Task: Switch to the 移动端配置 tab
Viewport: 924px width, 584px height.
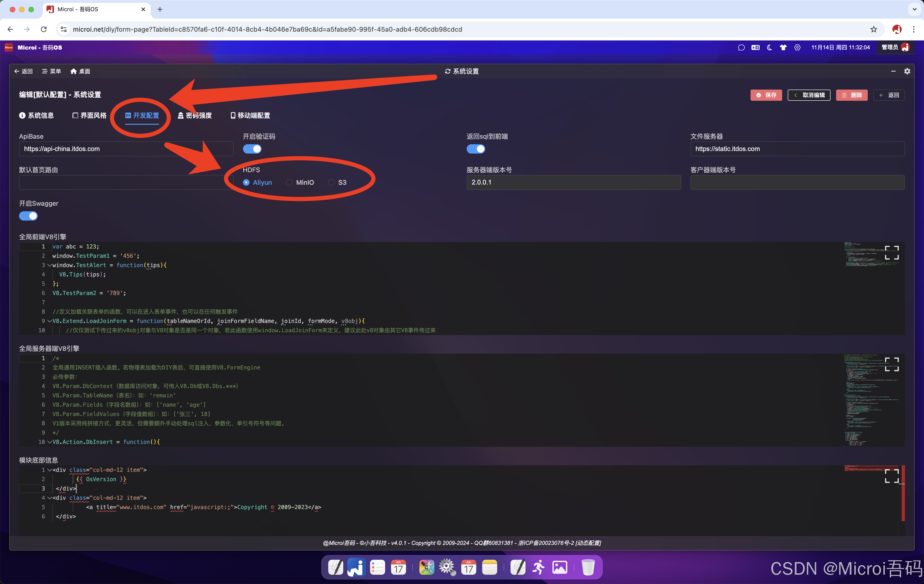Action: click(x=250, y=115)
